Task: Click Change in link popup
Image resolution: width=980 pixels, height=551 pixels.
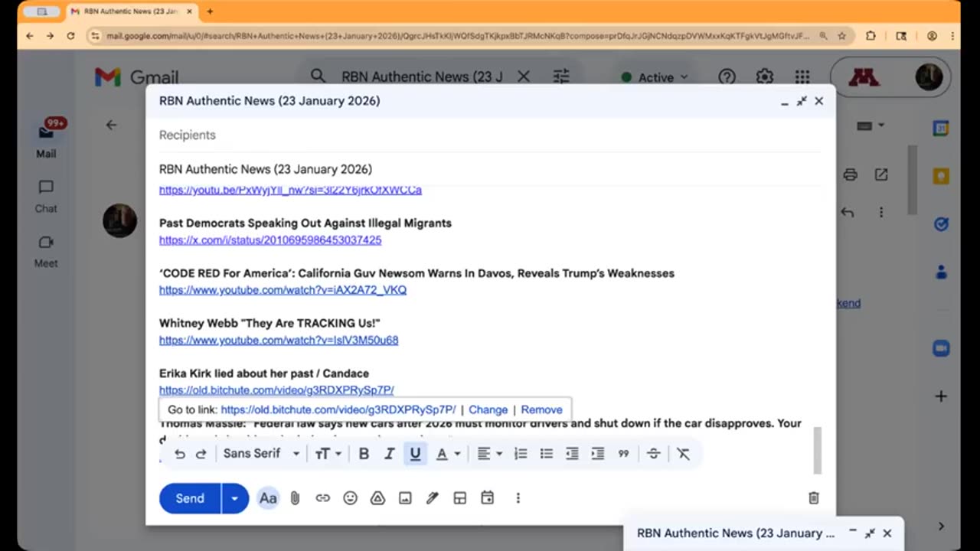Action: coord(488,409)
